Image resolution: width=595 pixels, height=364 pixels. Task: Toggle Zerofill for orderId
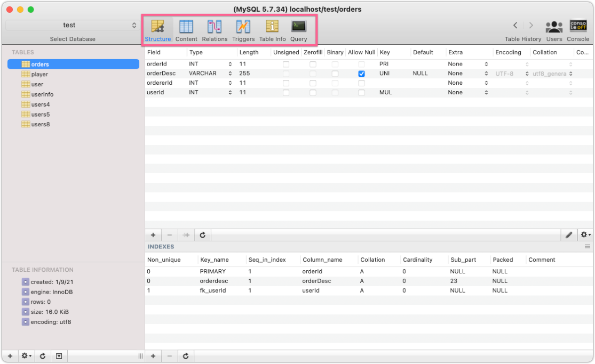click(x=313, y=64)
